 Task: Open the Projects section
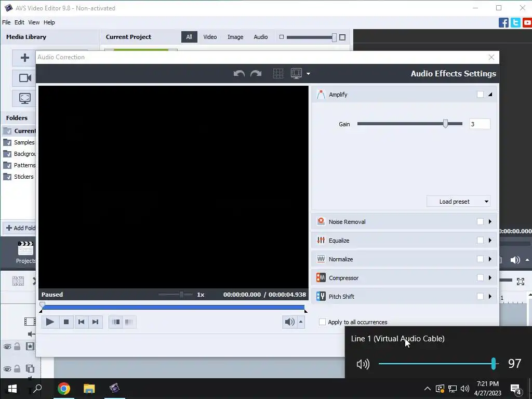[x=26, y=252]
